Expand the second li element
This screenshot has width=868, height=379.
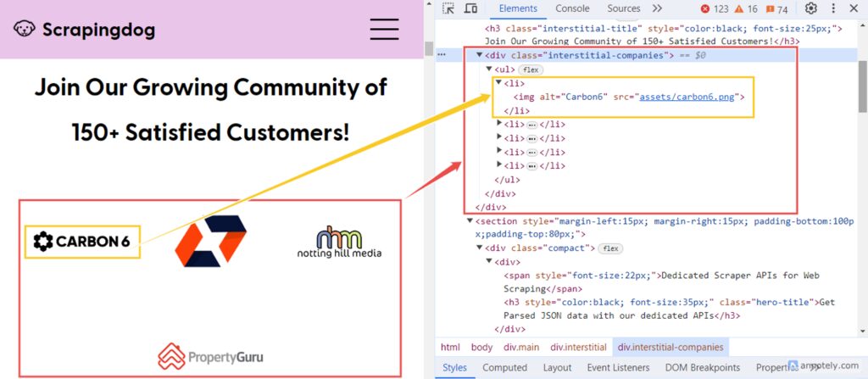click(498, 124)
